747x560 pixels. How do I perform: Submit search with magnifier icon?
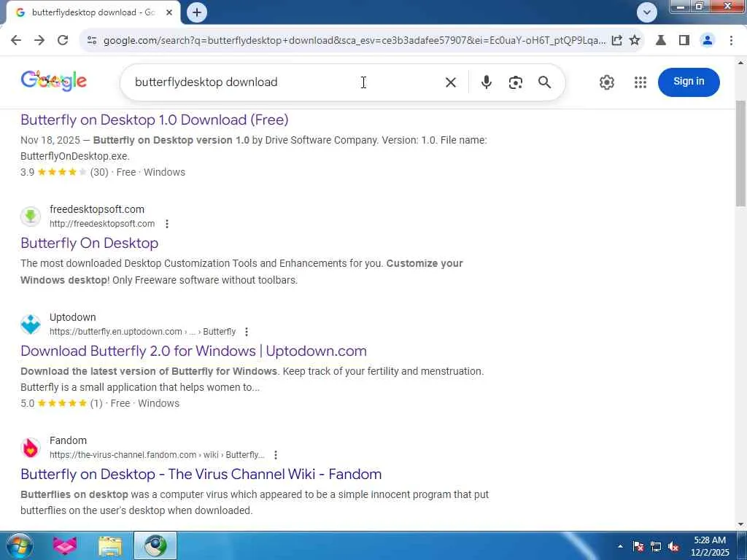(x=544, y=82)
